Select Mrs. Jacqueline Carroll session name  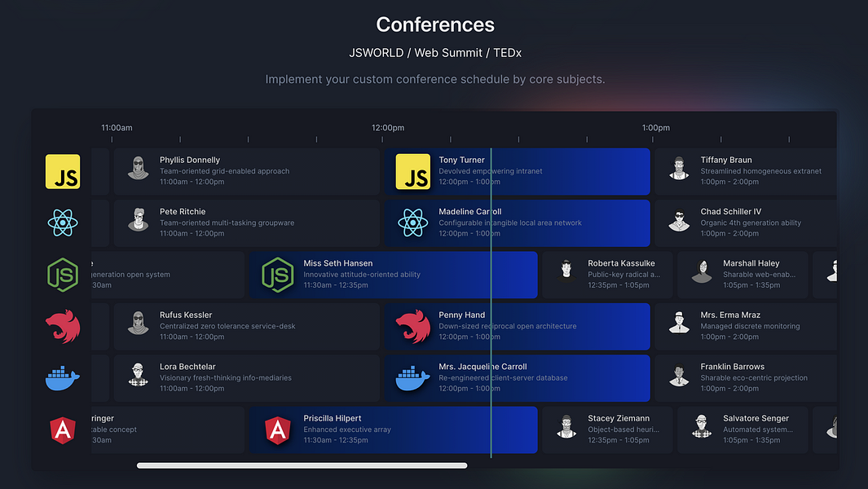482,367
